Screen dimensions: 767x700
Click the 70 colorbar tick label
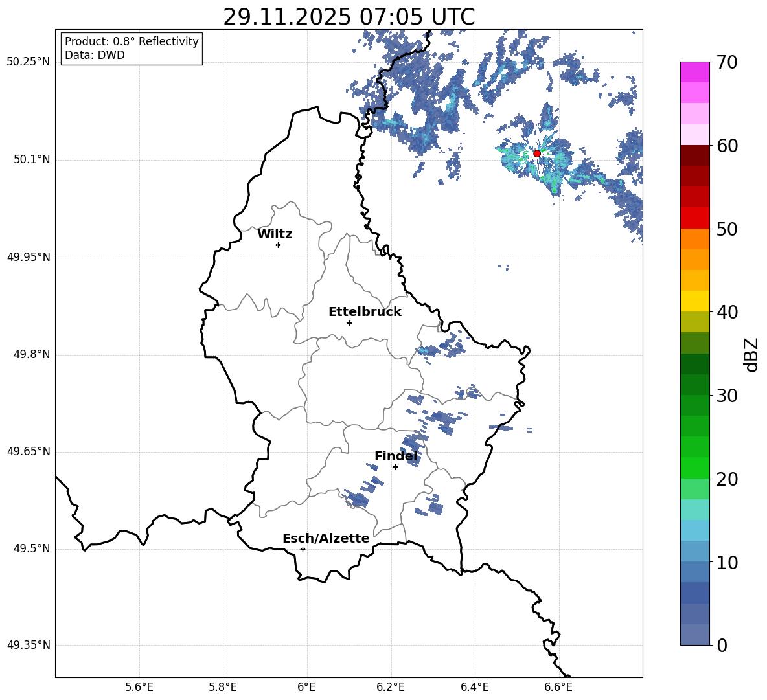point(727,63)
